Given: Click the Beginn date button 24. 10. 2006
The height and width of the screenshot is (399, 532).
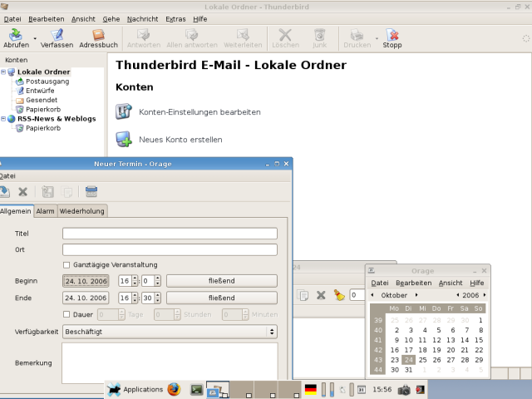Looking at the screenshot, I should [86, 281].
